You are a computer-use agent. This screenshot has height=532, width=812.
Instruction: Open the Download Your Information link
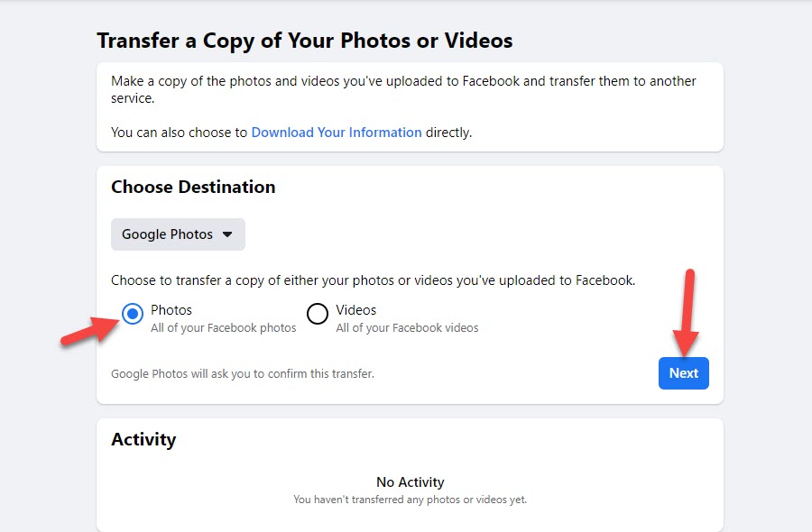(x=337, y=133)
